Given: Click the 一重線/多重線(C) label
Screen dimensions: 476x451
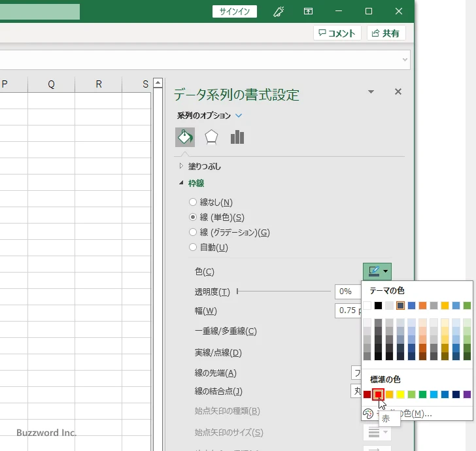Looking at the screenshot, I should click(x=226, y=331).
